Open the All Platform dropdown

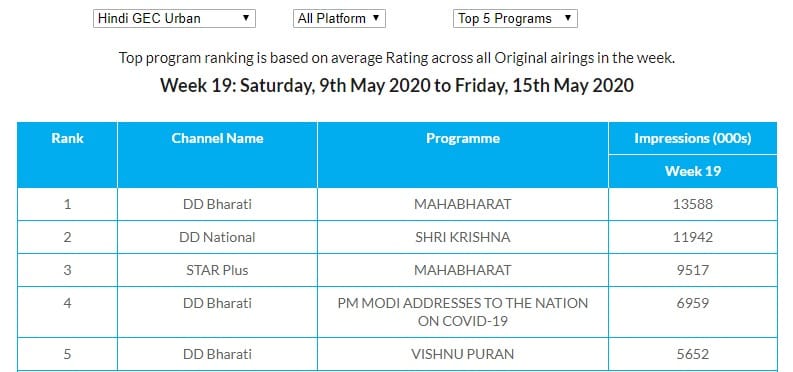click(339, 19)
